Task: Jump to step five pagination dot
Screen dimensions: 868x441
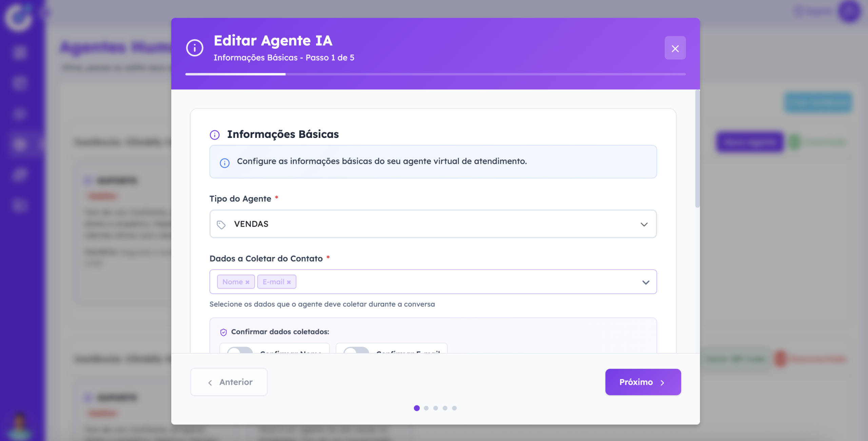Action: coord(454,408)
